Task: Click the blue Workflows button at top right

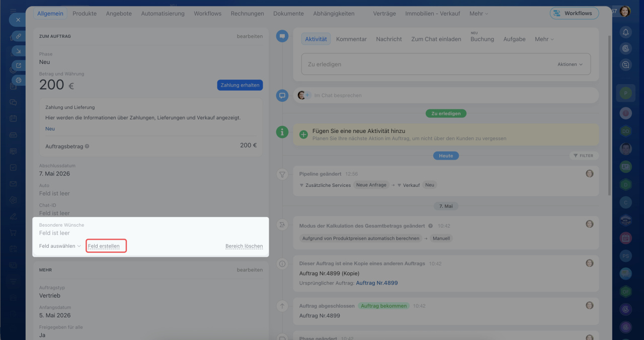Action: (x=574, y=13)
